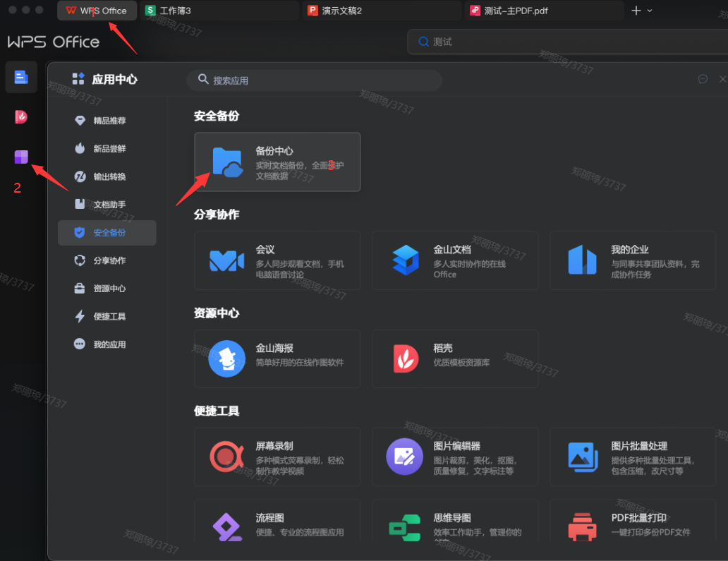Select 新品尝鲜 category in sidebar

coord(107,149)
